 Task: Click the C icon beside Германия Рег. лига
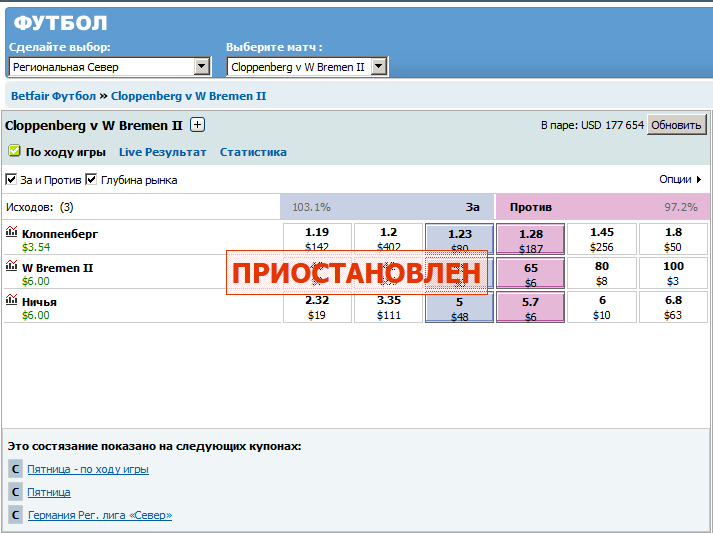[15, 515]
